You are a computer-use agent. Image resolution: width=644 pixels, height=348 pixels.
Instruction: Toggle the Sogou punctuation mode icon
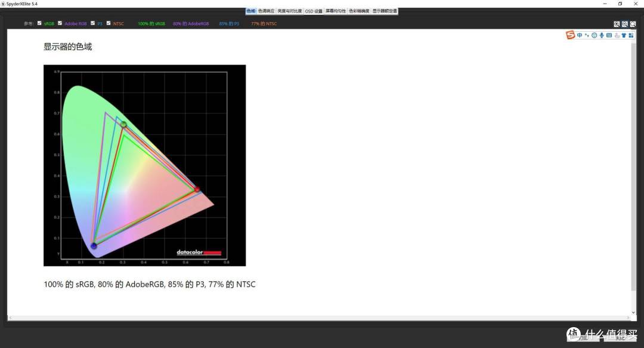coord(587,35)
